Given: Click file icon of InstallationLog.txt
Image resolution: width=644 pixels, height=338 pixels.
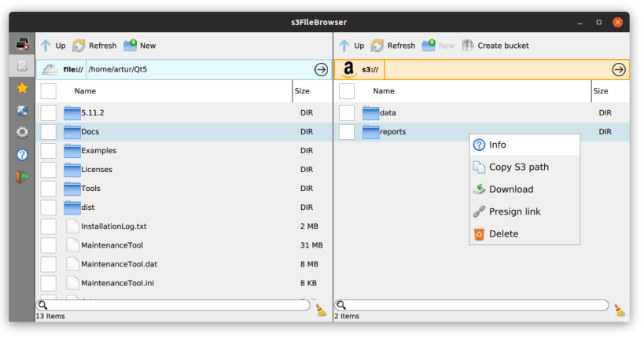Looking at the screenshot, I should (x=72, y=226).
